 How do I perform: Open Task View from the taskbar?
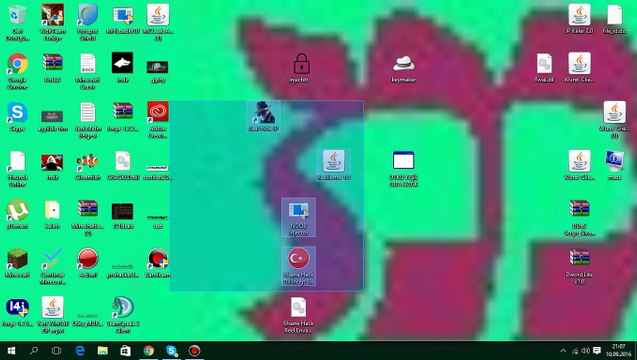(56, 350)
